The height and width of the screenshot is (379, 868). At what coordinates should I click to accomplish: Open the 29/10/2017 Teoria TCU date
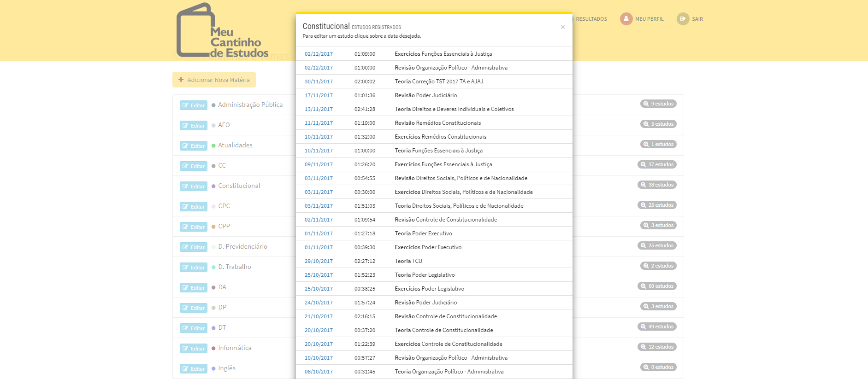coord(319,261)
